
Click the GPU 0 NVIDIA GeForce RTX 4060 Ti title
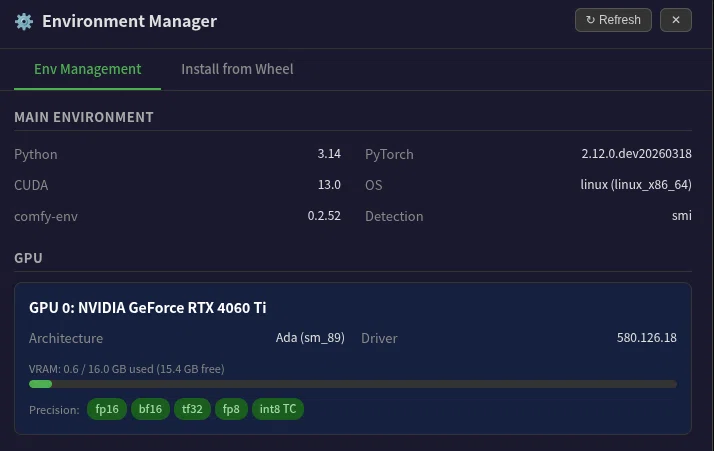coord(148,308)
